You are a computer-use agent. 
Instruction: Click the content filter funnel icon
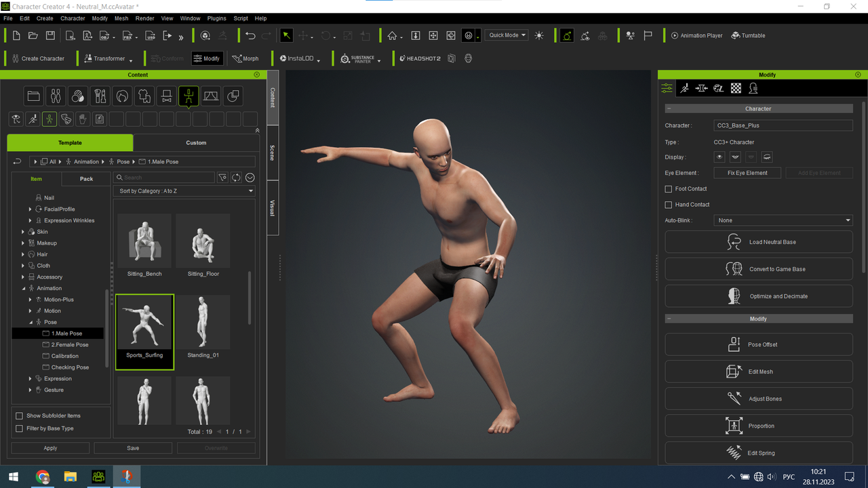pos(222,178)
